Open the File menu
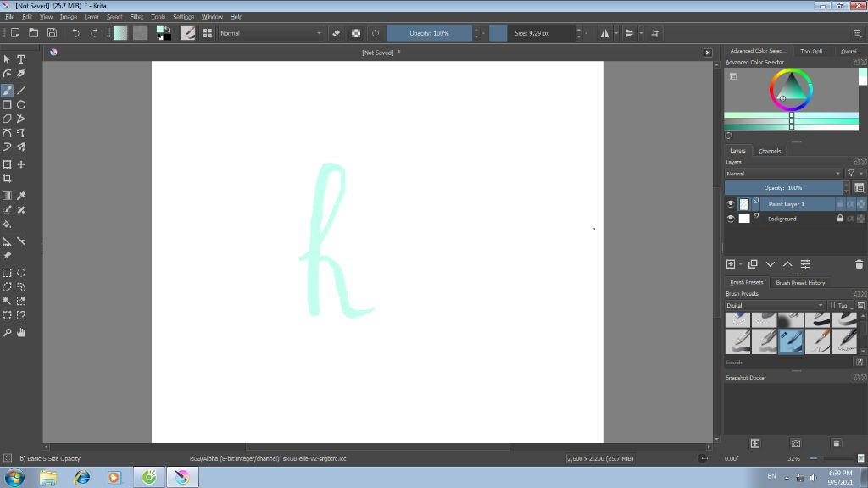The width and height of the screenshot is (868, 488). pos(10,17)
